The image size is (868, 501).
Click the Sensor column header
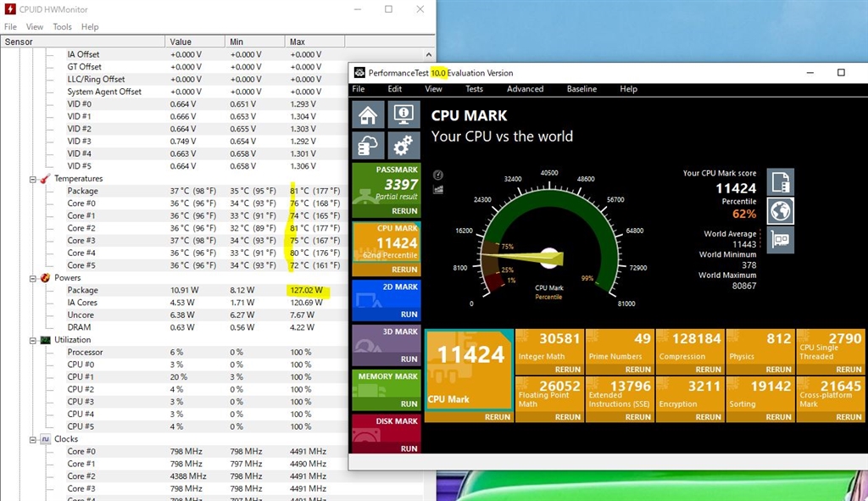[83, 42]
